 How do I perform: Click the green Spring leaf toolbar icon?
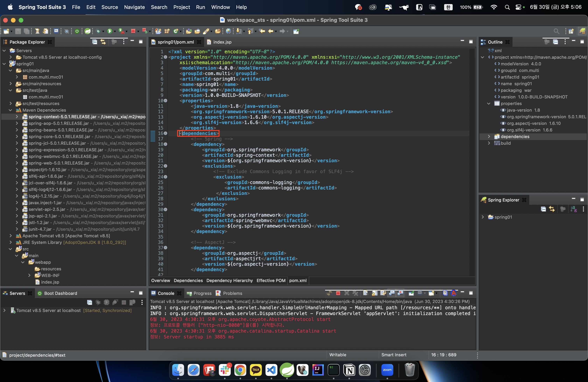coord(87,31)
